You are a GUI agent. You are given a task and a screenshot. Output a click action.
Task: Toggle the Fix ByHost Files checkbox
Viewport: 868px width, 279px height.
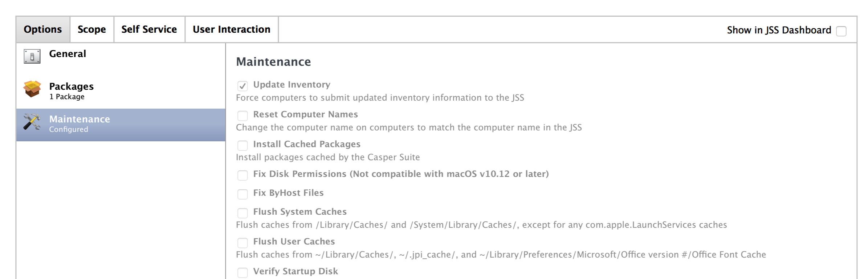pos(243,194)
